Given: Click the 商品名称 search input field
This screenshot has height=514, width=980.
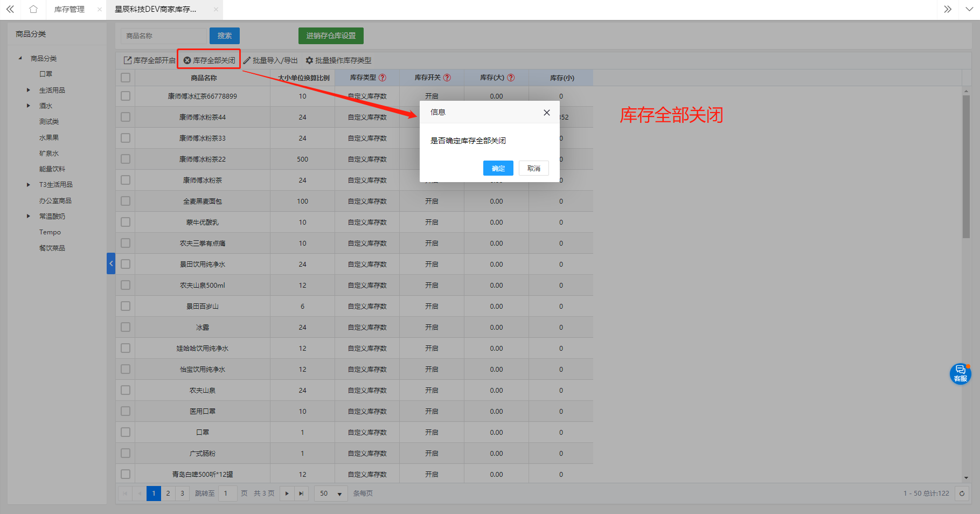Looking at the screenshot, I should point(164,36).
